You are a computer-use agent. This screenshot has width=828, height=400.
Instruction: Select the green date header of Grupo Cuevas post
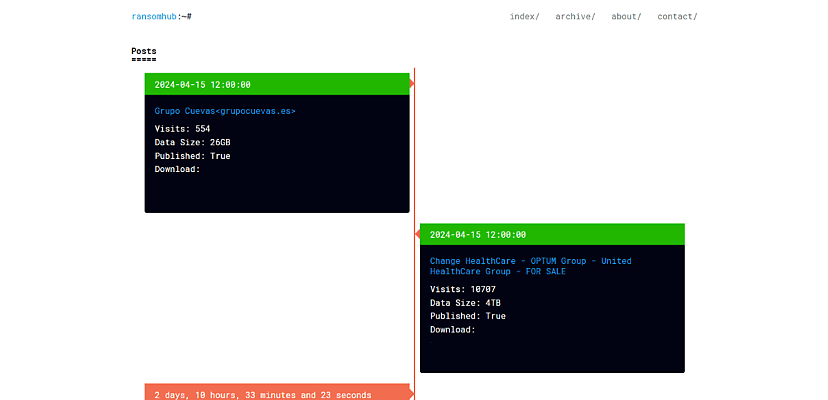[277, 84]
